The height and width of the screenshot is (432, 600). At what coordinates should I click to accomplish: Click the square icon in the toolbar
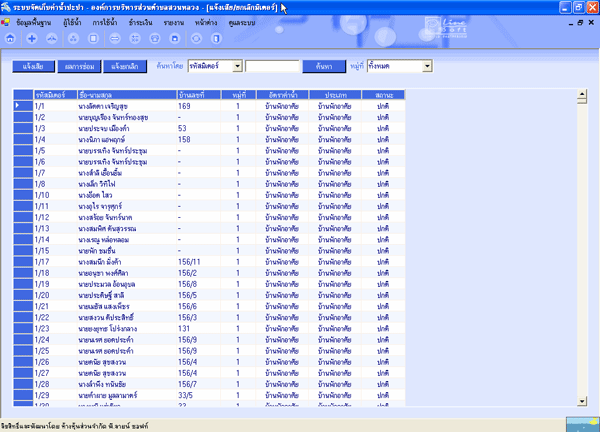[94, 37]
